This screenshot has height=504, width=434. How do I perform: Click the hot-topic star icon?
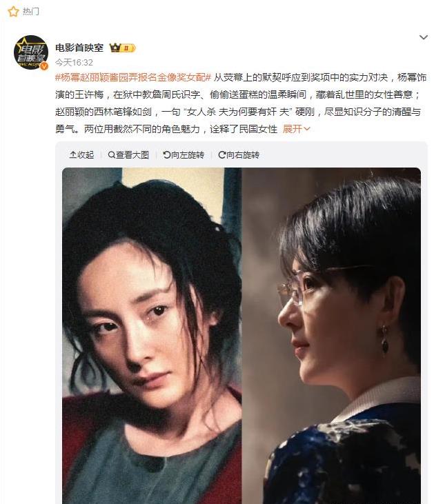pos(14,12)
